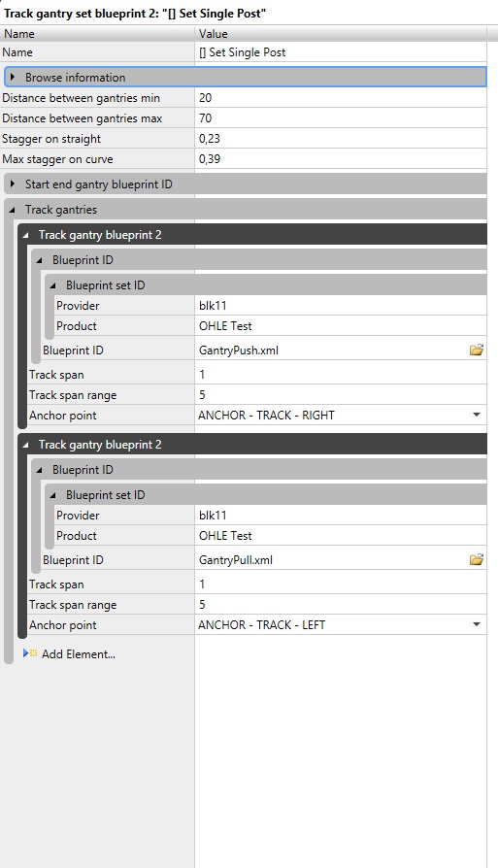Expand the Browse information section
Image resolution: width=498 pixels, height=868 pixels.
[13, 77]
